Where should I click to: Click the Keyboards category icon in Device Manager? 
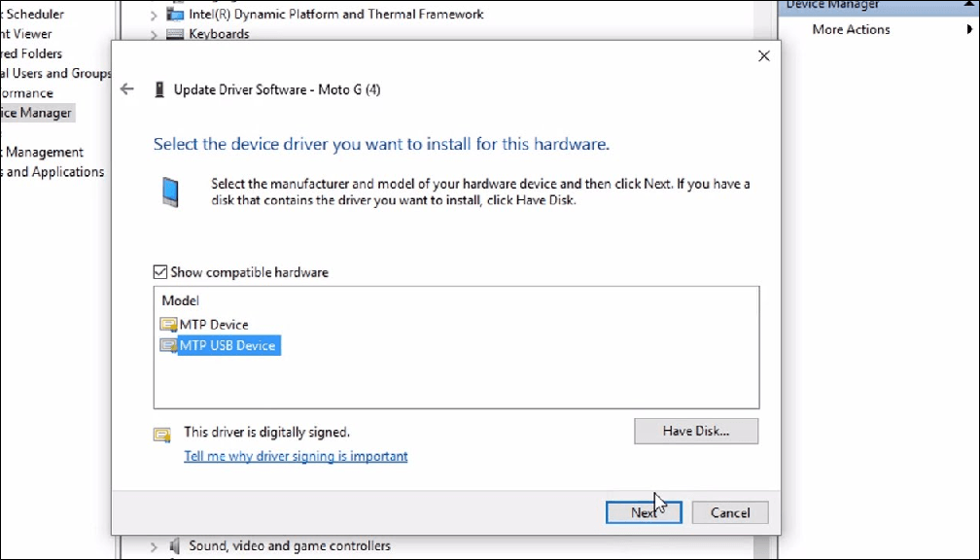point(175,34)
